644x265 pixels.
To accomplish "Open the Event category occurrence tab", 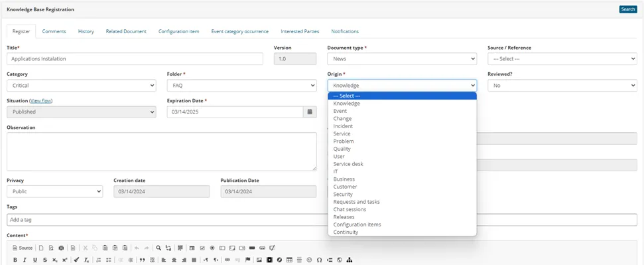I will click(240, 31).
